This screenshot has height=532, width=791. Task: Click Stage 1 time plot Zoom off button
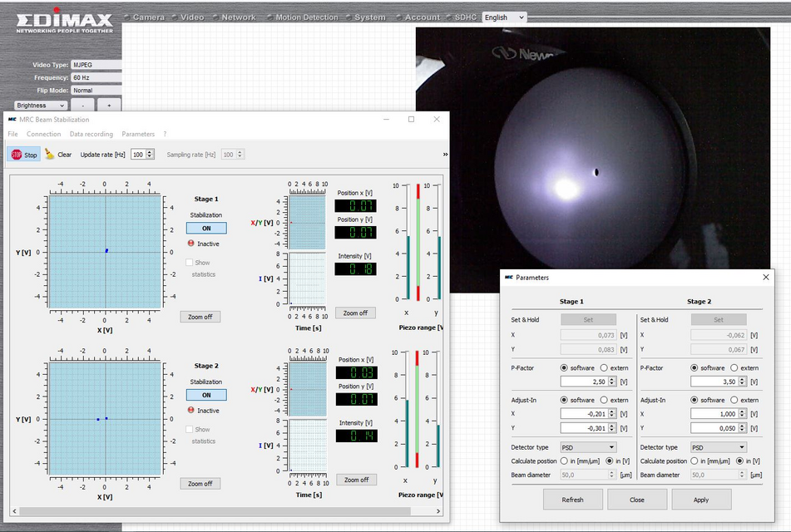tap(356, 313)
